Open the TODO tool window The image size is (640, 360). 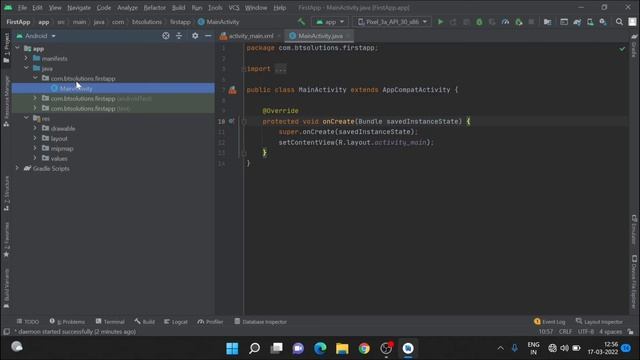28,322
